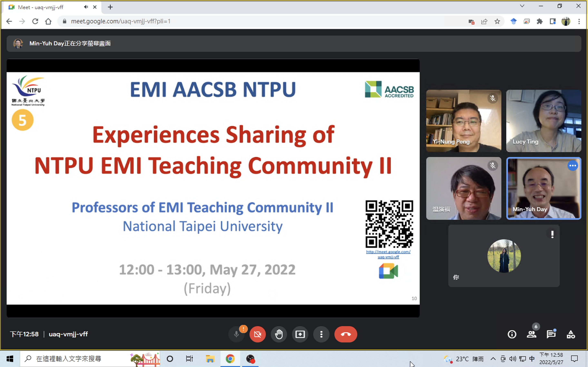Bookmark this page with star icon
The width and height of the screenshot is (588, 367).
click(x=497, y=21)
